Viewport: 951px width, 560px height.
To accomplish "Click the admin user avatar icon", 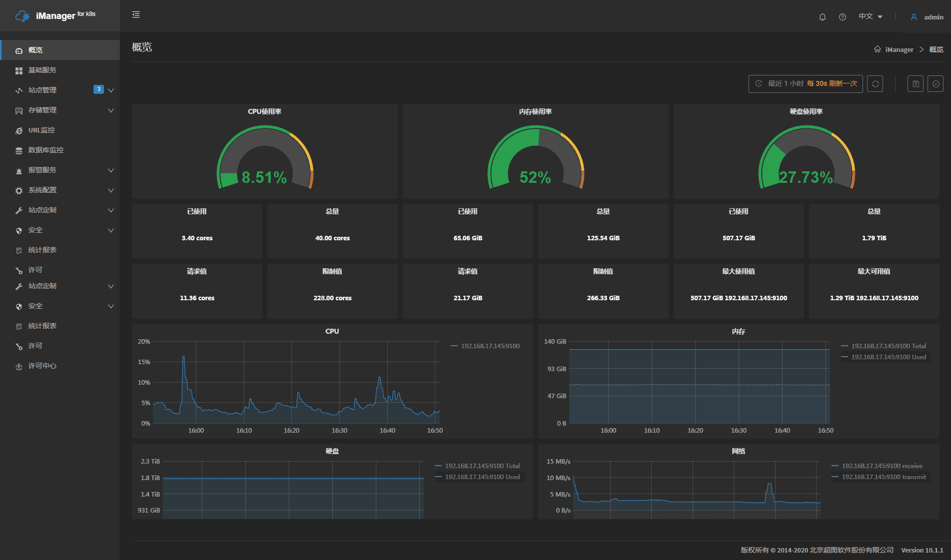I will 914,17.
